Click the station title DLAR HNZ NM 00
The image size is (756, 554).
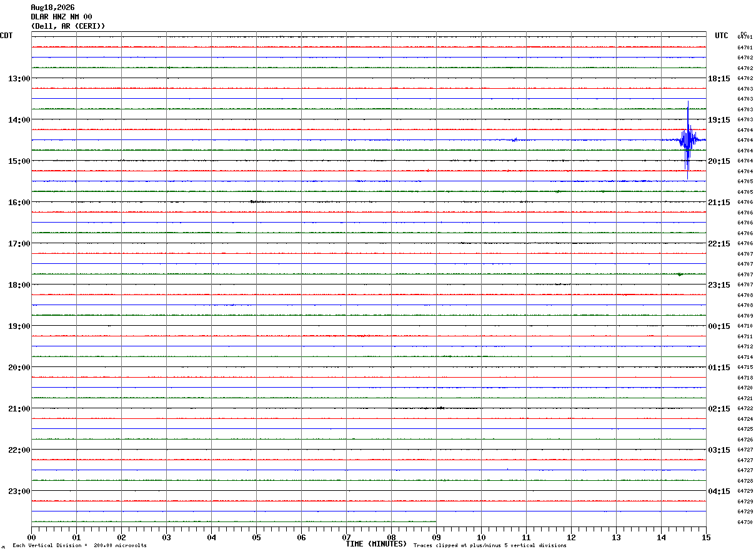click(61, 17)
